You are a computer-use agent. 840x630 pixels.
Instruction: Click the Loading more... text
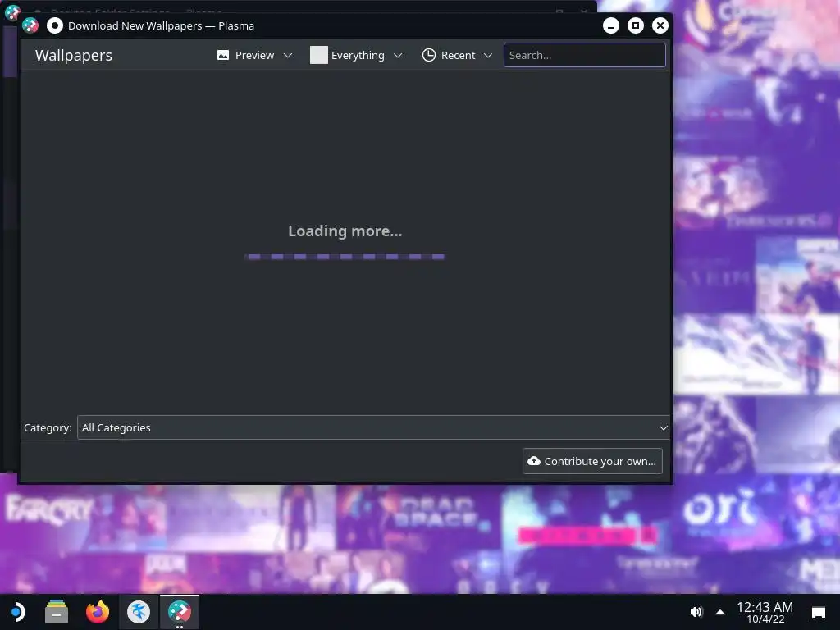(x=345, y=231)
